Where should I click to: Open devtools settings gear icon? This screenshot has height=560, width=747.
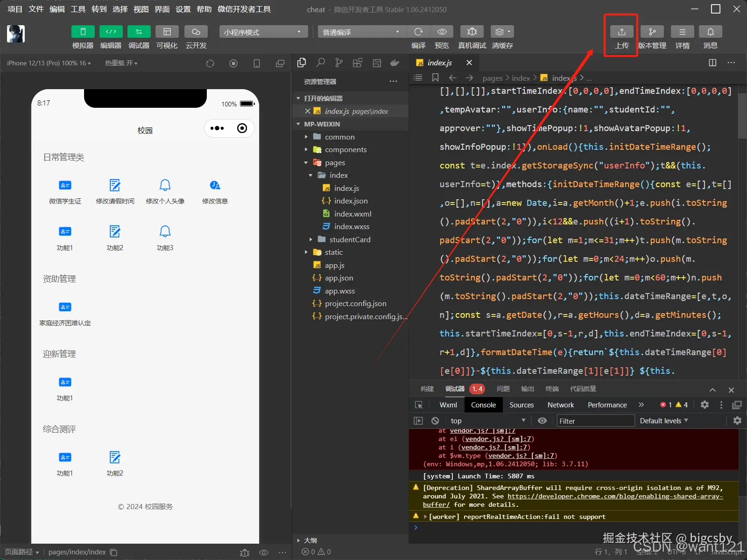705,405
